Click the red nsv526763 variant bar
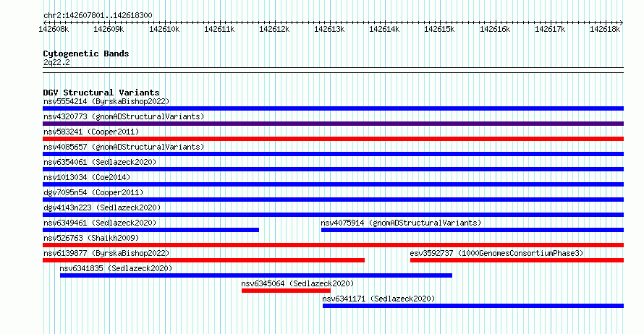 coord(333,245)
